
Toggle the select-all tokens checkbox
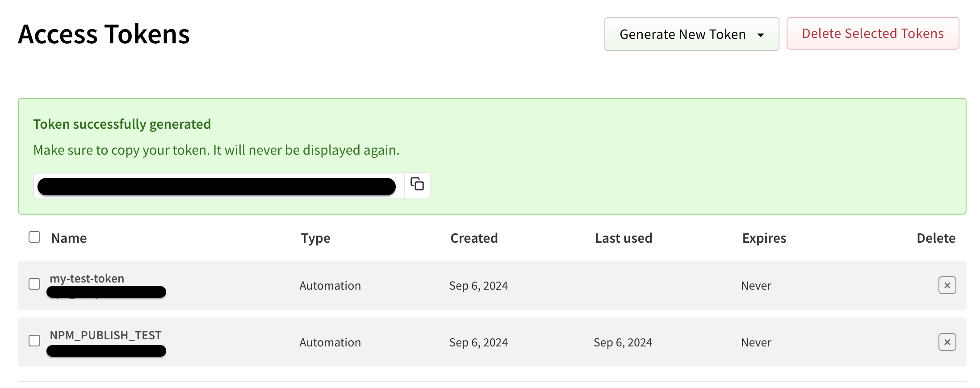pyautogui.click(x=34, y=237)
